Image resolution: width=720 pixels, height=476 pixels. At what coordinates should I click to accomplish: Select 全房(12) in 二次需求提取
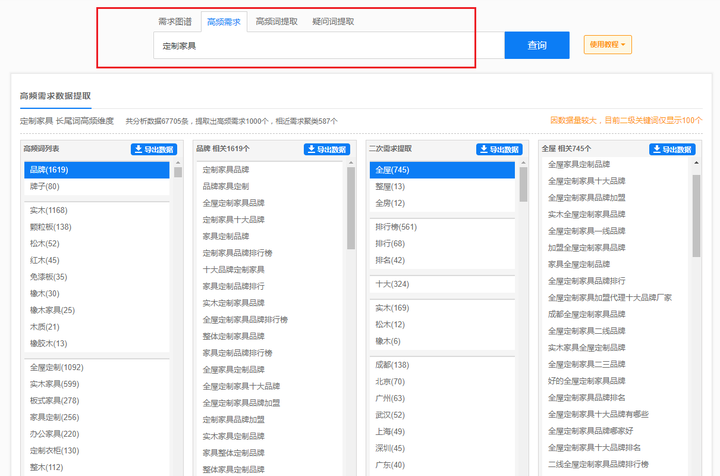click(442, 203)
